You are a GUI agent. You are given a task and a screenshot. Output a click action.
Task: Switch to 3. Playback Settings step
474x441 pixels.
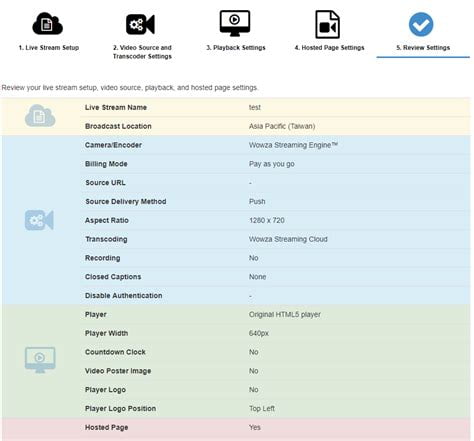236,48
